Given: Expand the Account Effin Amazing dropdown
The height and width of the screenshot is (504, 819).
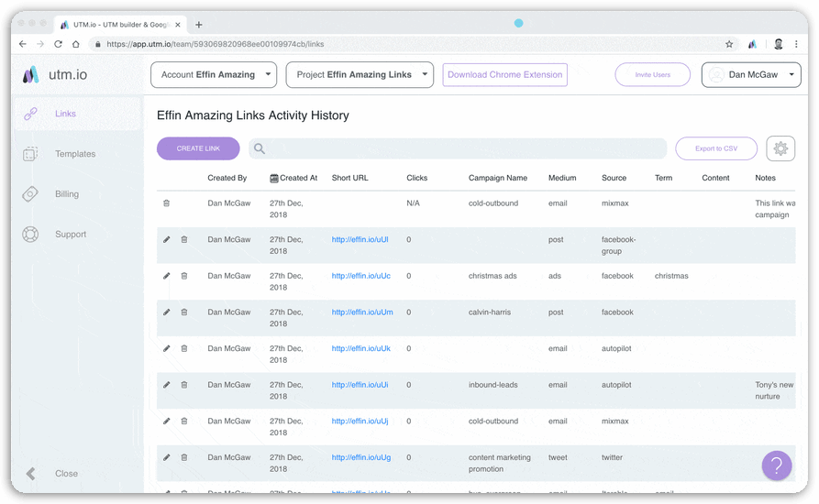Looking at the screenshot, I should (214, 74).
